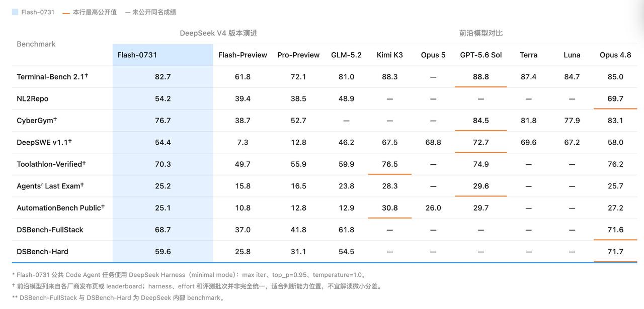Click the GPT-5.6 Sol column header
The height and width of the screenshot is (309, 644).
click(481, 55)
